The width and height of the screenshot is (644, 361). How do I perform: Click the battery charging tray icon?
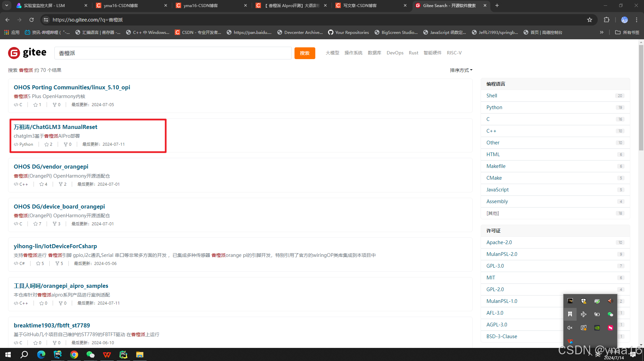(x=597, y=314)
